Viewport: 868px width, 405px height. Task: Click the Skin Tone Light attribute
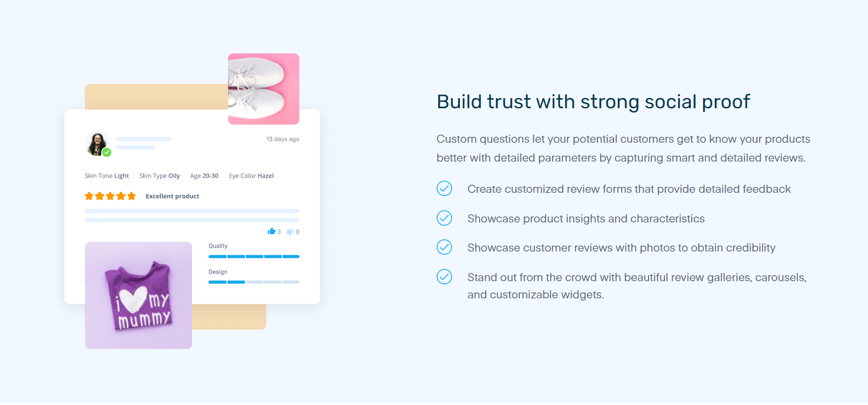pyautogui.click(x=107, y=176)
